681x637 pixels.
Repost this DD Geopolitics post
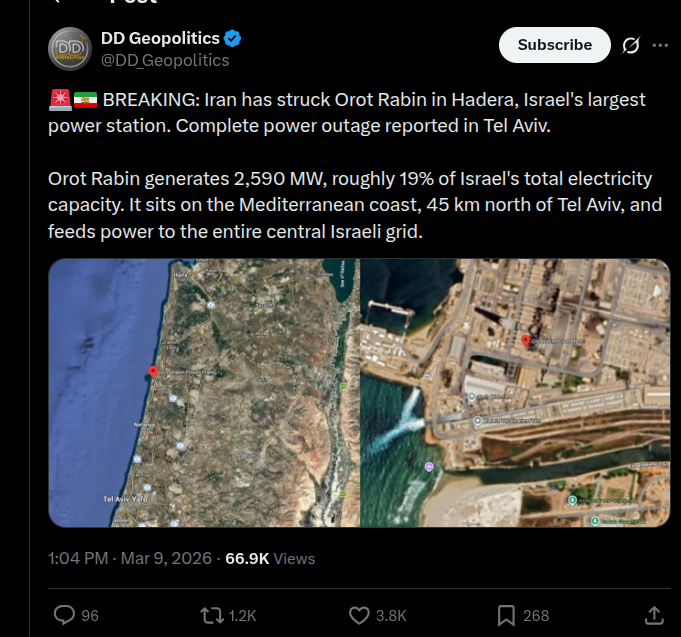212,615
